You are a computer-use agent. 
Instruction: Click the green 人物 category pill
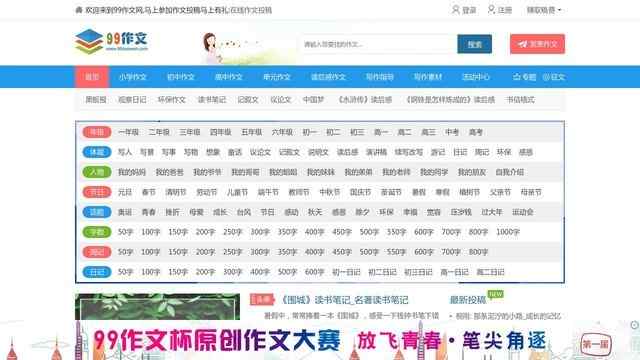pyautogui.click(x=97, y=172)
